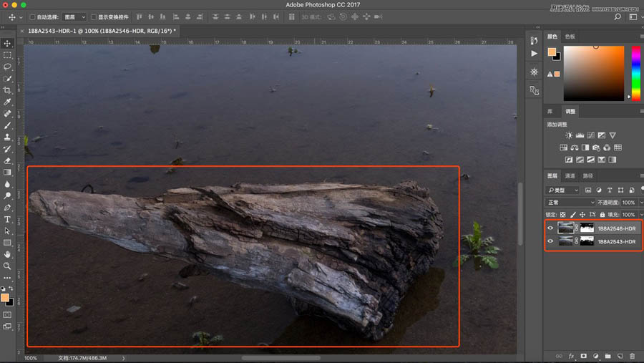
Task: Select the Gradient tool
Action: (7, 173)
